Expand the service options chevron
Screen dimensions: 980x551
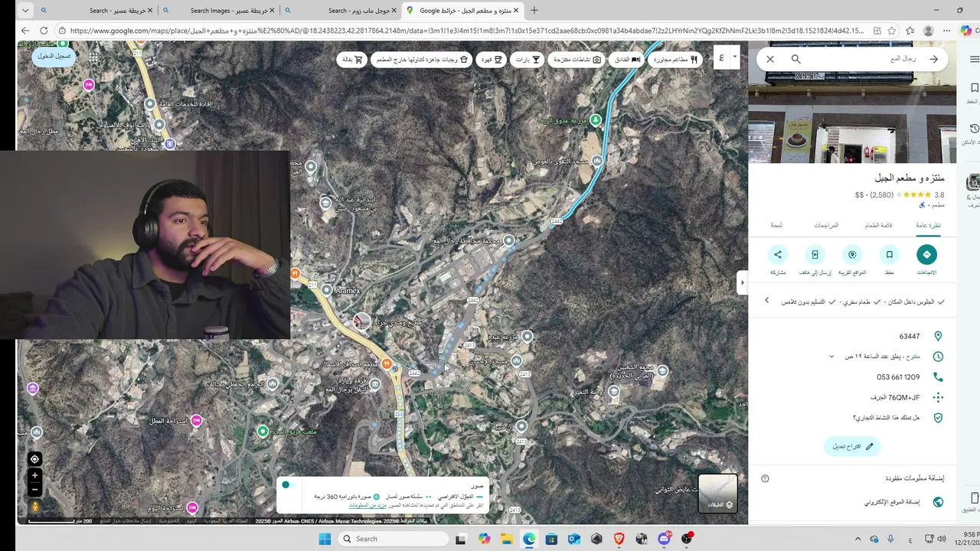tap(766, 301)
